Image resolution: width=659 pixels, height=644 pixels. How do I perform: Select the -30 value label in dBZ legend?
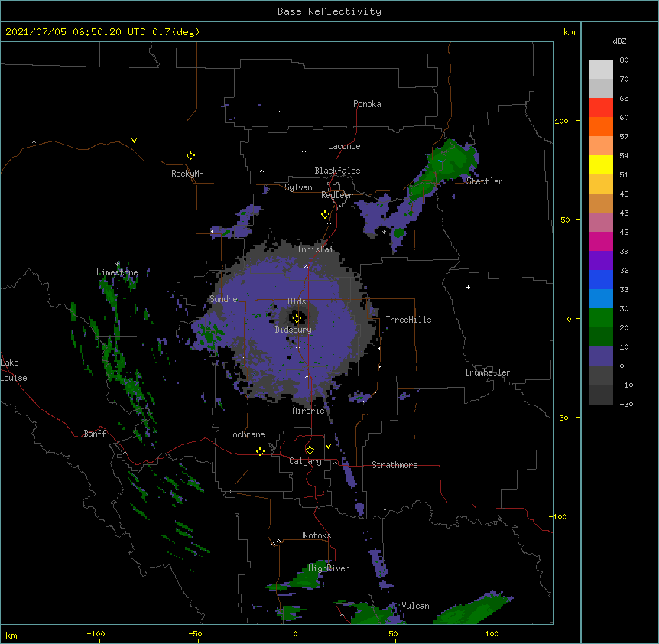click(x=626, y=404)
